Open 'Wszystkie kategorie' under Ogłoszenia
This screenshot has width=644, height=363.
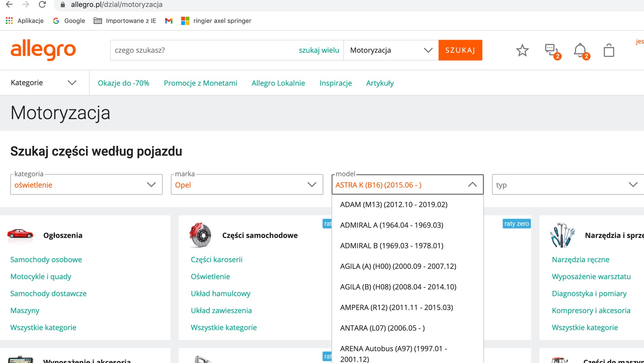(43, 328)
